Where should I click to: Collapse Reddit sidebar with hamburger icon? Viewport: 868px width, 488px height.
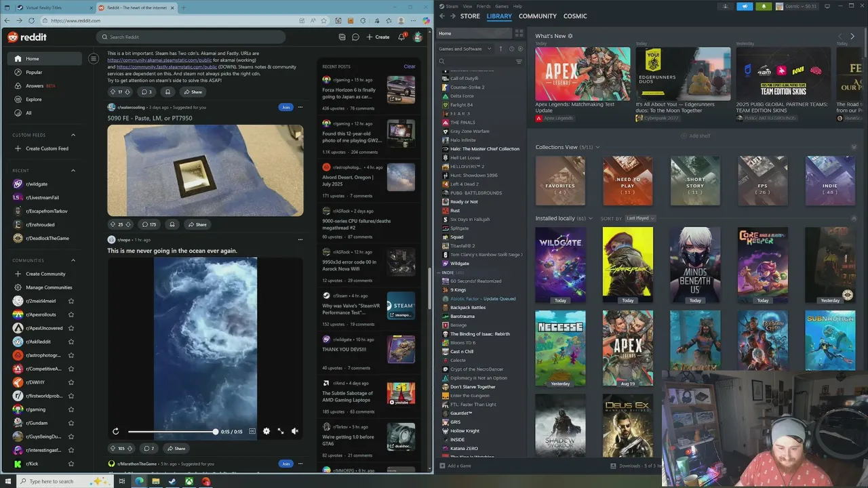94,58
